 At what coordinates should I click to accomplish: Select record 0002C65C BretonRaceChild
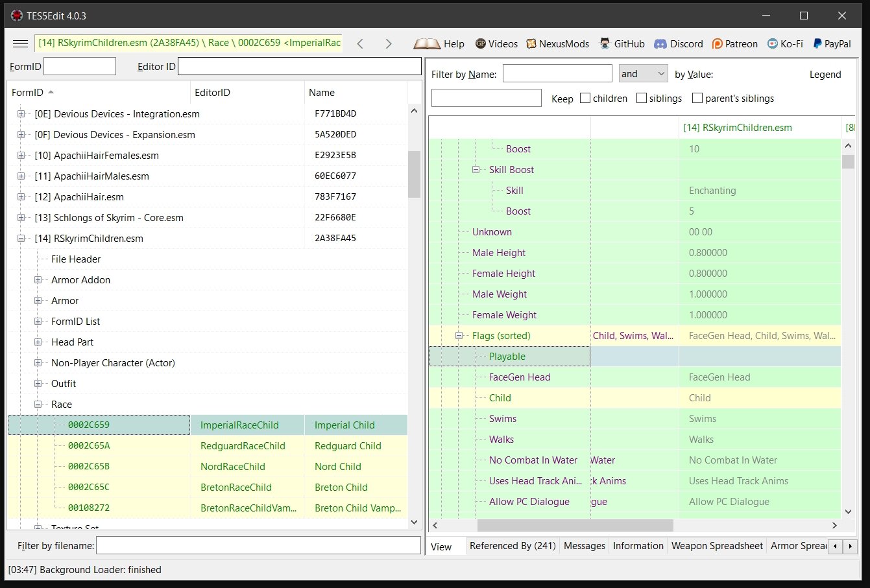pyautogui.click(x=208, y=487)
